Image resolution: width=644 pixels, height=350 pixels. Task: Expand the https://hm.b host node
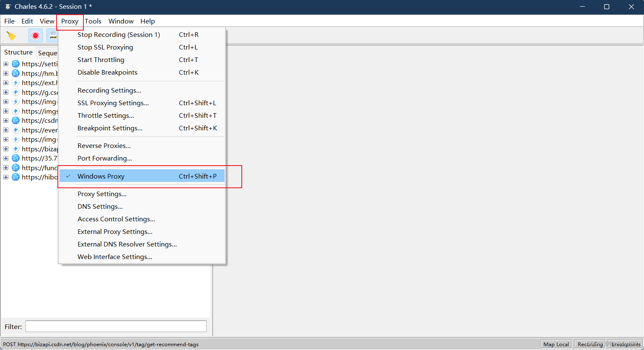6,73
